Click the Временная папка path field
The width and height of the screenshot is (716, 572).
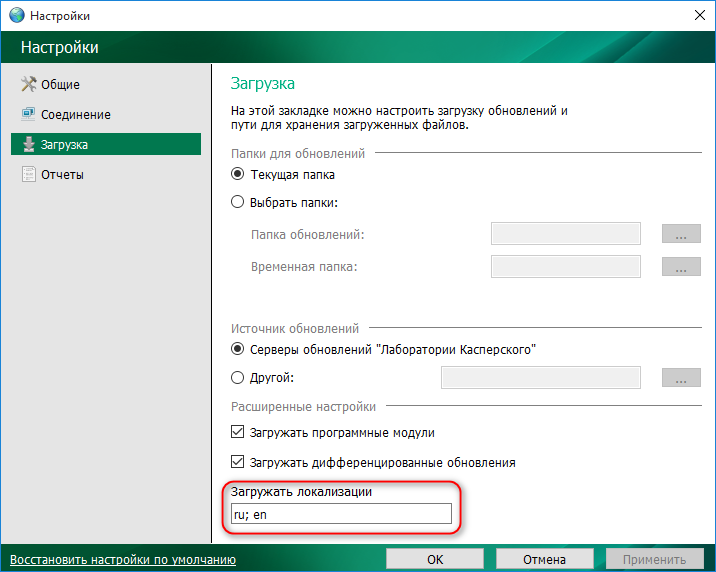(566, 267)
